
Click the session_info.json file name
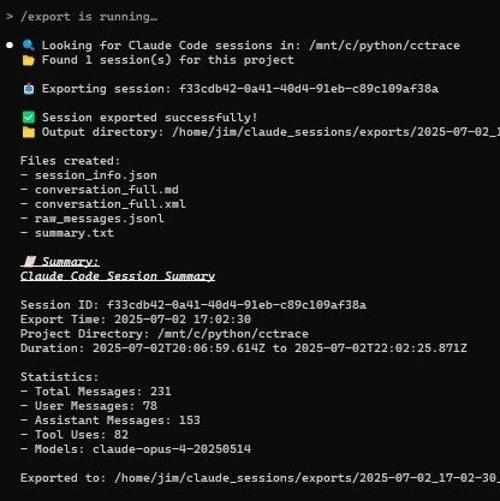[96, 175]
